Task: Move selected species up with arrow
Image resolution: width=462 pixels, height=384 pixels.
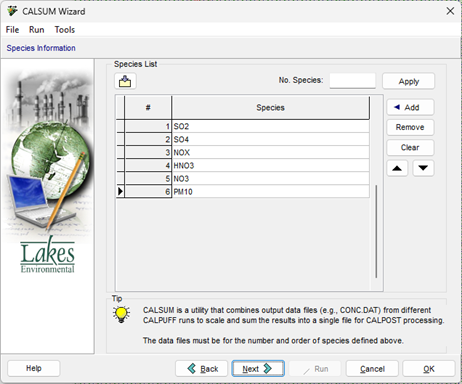Action: pos(397,168)
